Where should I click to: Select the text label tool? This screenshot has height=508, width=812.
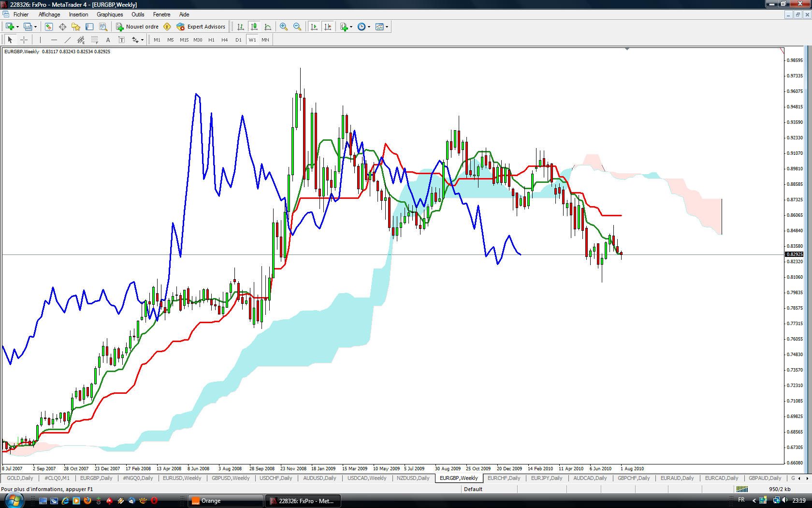(108, 40)
